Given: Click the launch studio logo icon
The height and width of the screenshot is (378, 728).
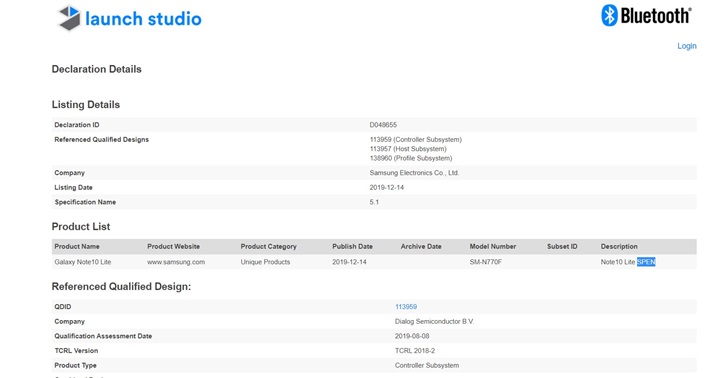Looking at the screenshot, I should tap(69, 18).
